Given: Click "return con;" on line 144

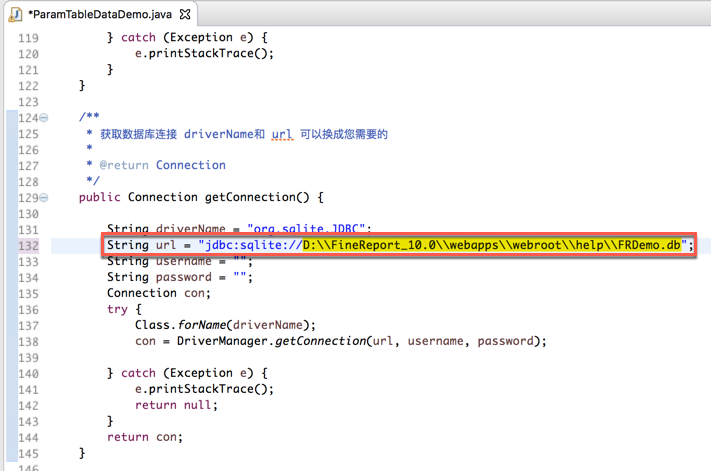Looking at the screenshot, I should [x=145, y=437].
